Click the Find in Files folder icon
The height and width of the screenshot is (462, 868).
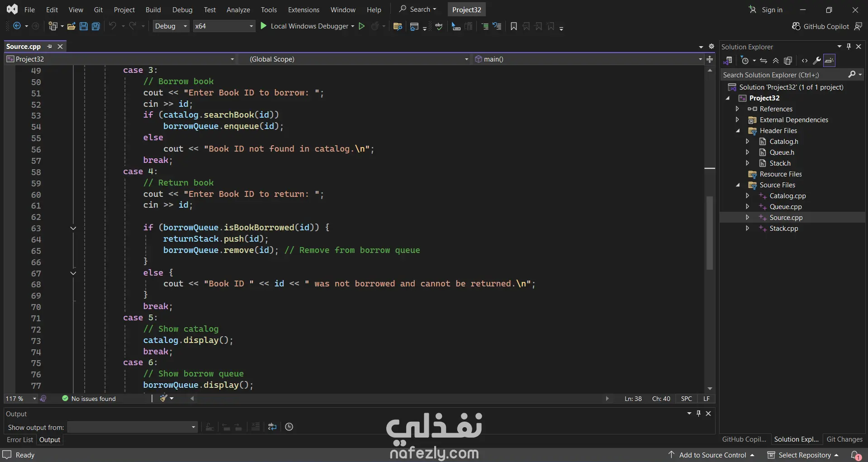click(x=398, y=26)
